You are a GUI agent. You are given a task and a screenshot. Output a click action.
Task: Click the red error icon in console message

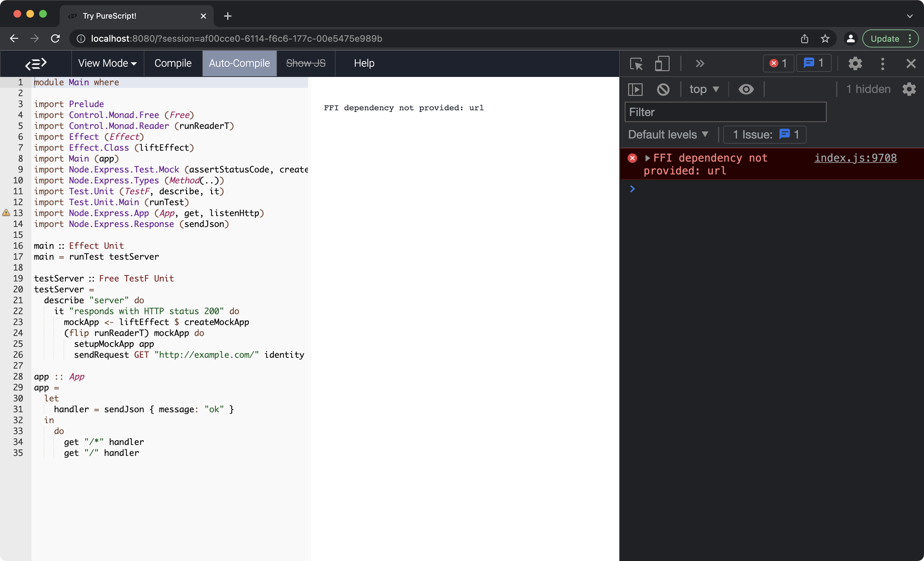point(632,158)
